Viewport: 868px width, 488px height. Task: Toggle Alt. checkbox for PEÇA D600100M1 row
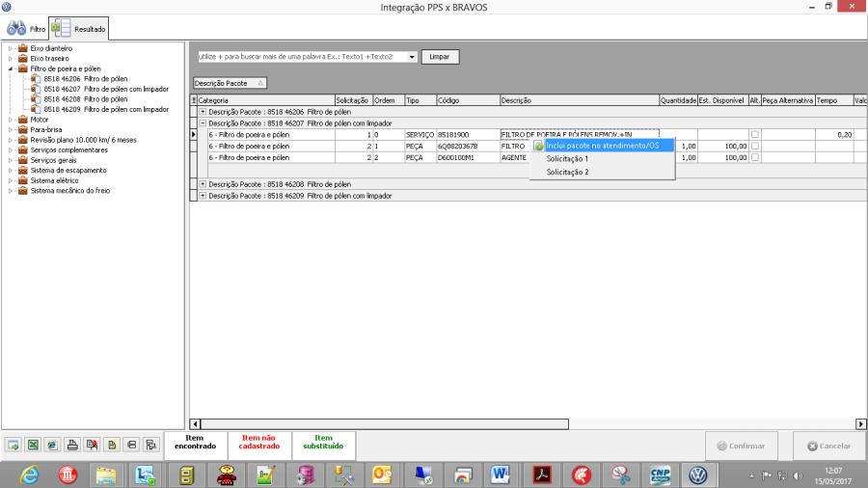754,158
